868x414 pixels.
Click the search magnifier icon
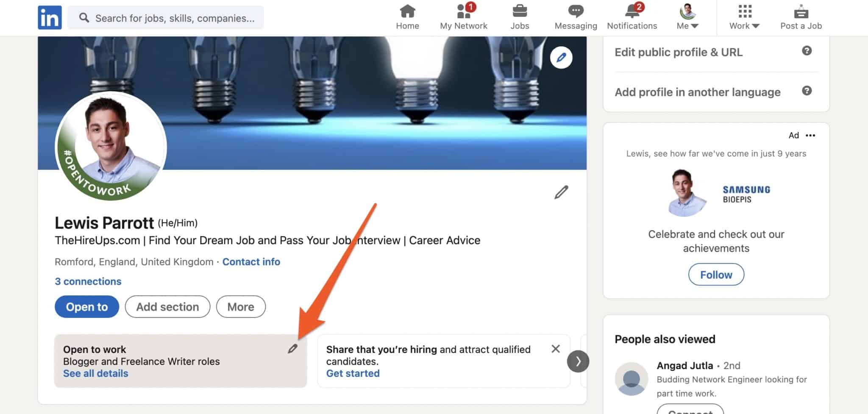[x=84, y=18]
